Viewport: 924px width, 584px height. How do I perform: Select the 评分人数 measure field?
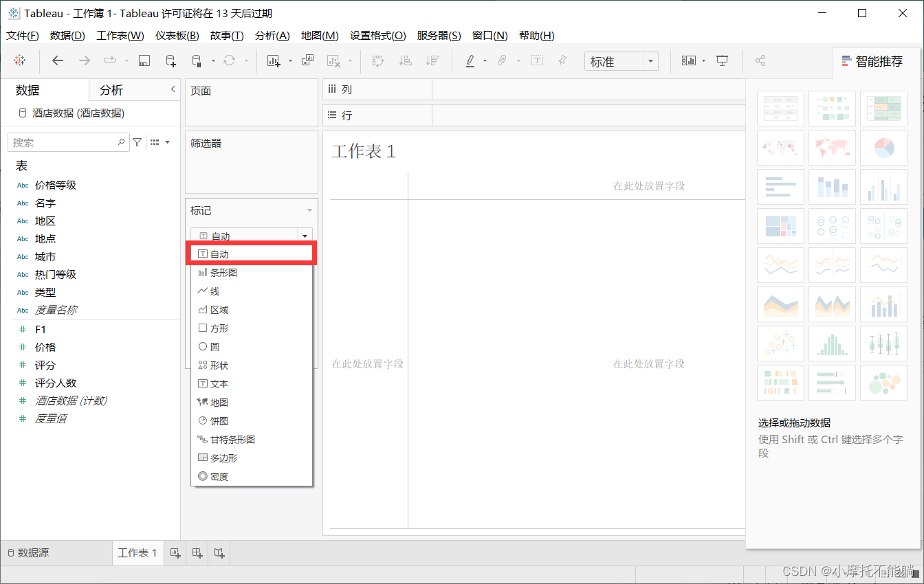click(x=56, y=383)
